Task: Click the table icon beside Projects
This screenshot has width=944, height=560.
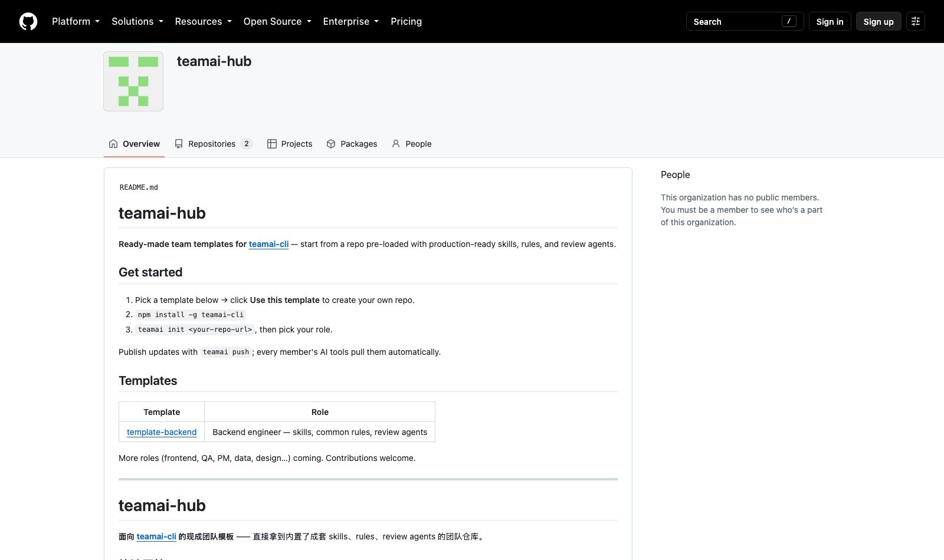Action: pyautogui.click(x=272, y=144)
